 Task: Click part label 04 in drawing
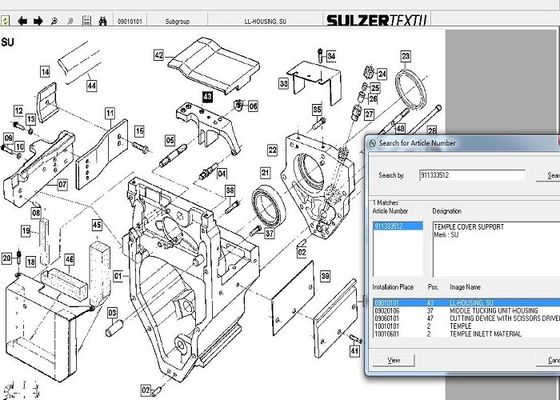tap(222, 174)
